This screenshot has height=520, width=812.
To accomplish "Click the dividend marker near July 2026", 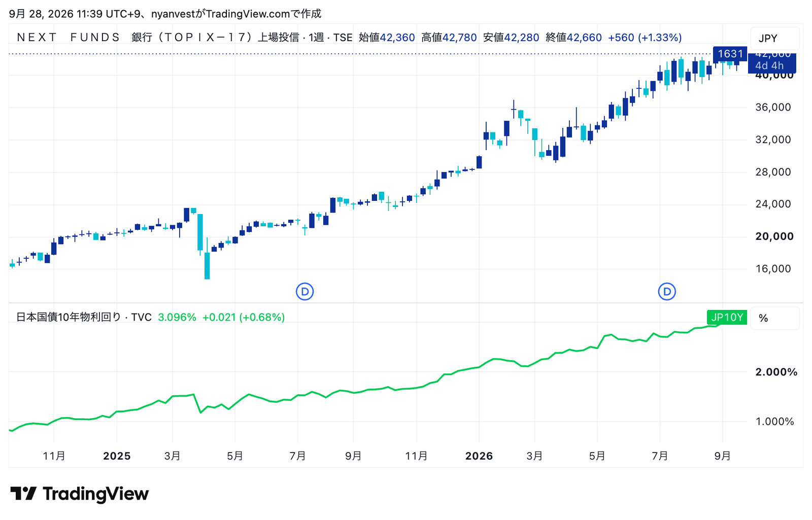I will (x=667, y=291).
